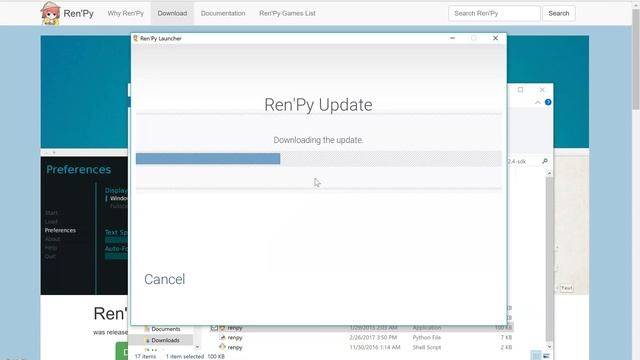Viewport: 640px width, 360px height.
Task: Click the Ren'Py Launcher title bar icon
Action: (136, 38)
